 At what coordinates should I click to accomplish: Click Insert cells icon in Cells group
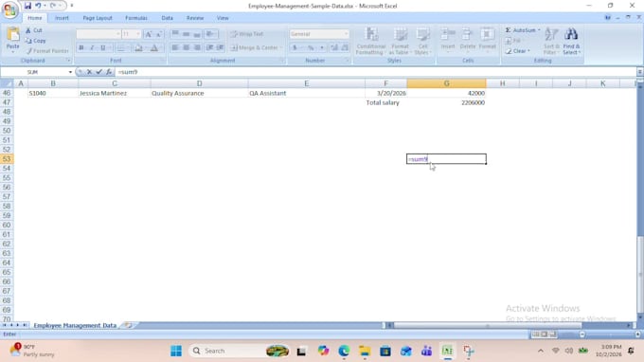coord(448,35)
